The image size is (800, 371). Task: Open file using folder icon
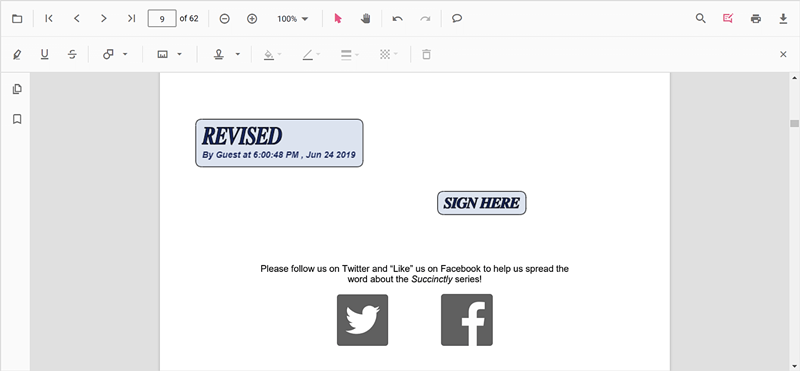pyautogui.click(x=17, y=19)
